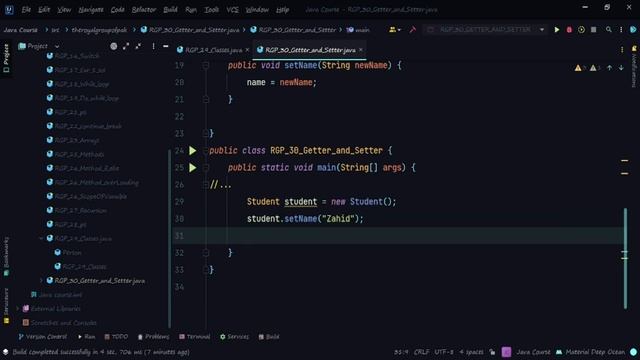Open the Terminal tool window
Image resolution: width=640 pixels, height=360 pixels.
pos(195,337)
